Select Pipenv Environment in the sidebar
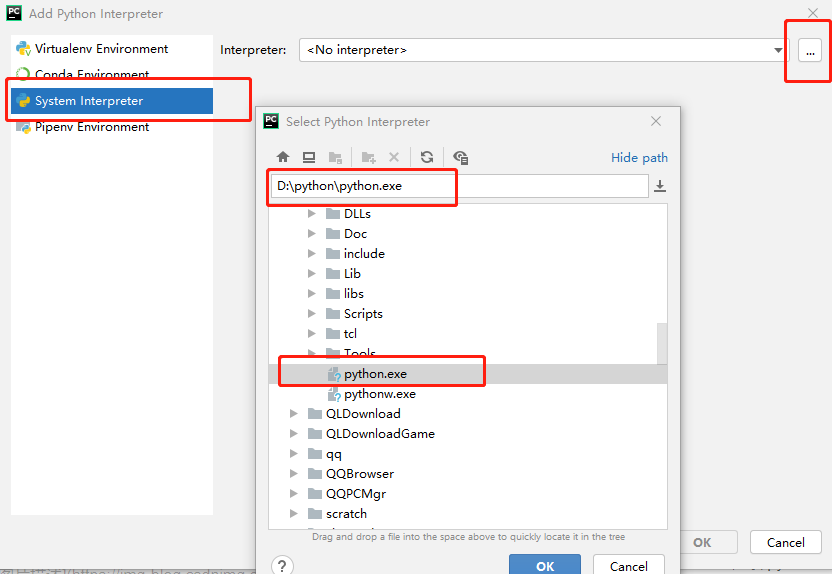Viewport: 832px width, 574px height. pos(111,127)
